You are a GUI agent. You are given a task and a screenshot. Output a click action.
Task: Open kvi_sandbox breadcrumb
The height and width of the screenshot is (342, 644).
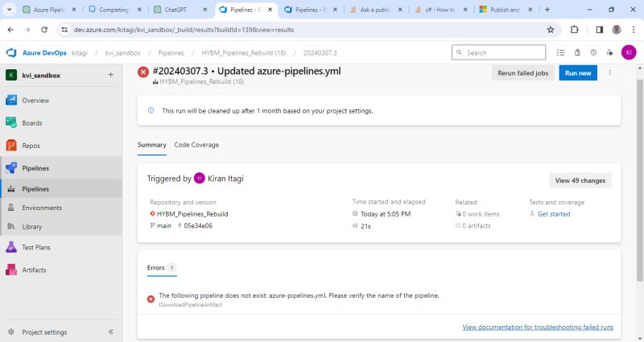pyautogui.click(x=123, y=53)
